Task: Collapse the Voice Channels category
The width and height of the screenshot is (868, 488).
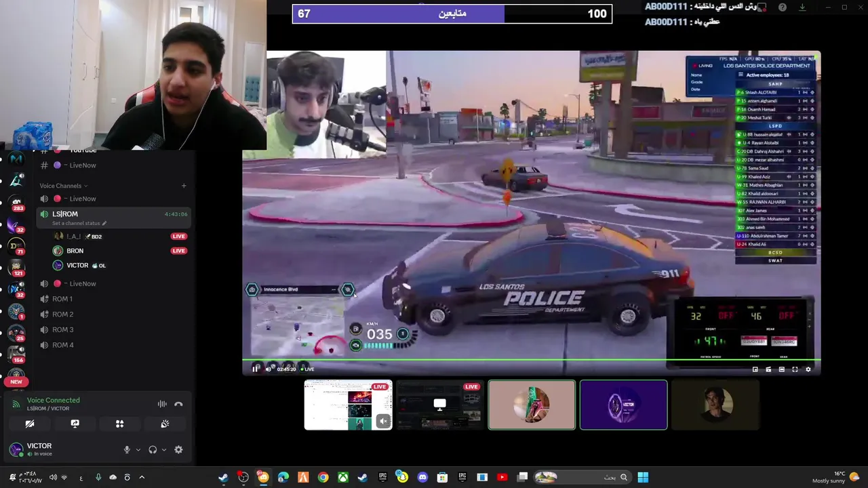Action: [x=63, y=186]
